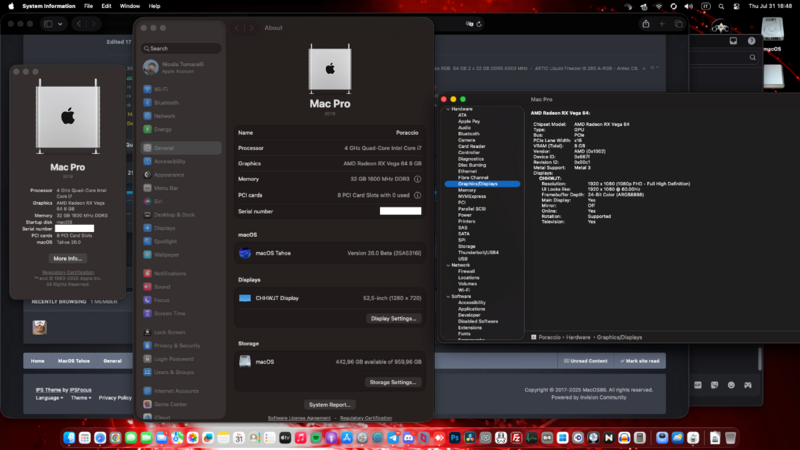Click the More Info button
Viewport: 800px width, 450px height.
click(x=68, y=258)
